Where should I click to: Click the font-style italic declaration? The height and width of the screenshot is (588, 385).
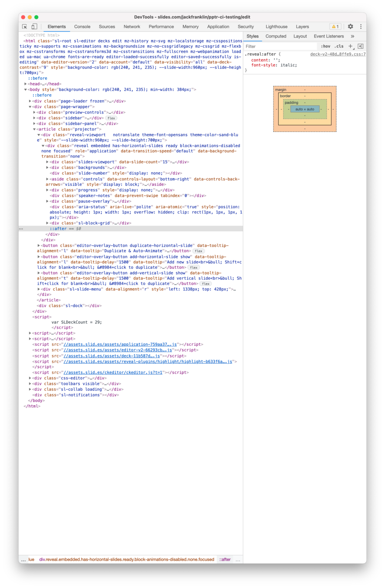(274, 65)
